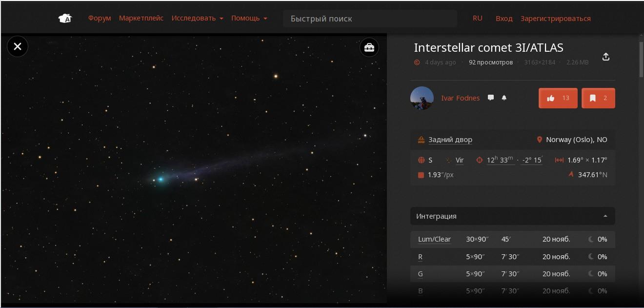Click the constellation icon beside Vir
The image size is (644, 308).
448,160
